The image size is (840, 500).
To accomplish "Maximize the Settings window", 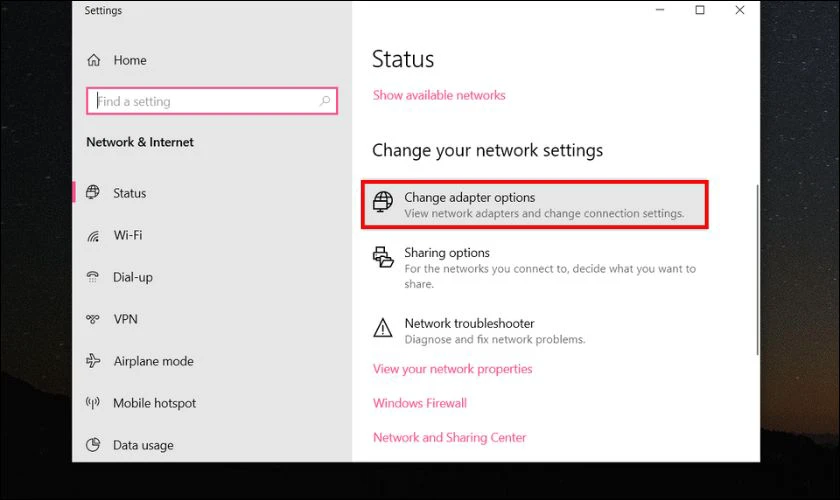I will coord(700,10).
